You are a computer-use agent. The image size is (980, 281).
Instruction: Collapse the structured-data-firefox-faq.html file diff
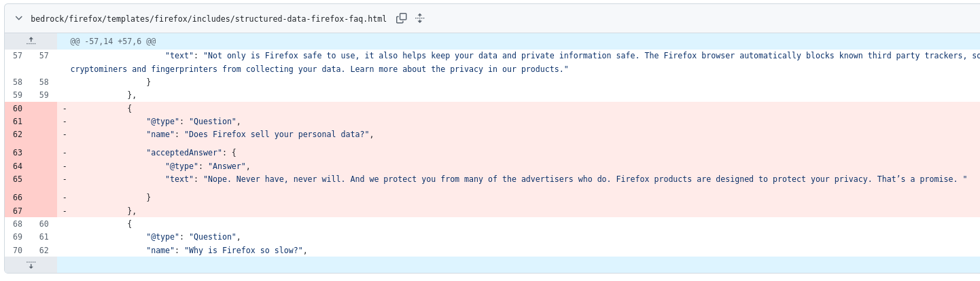18,18
